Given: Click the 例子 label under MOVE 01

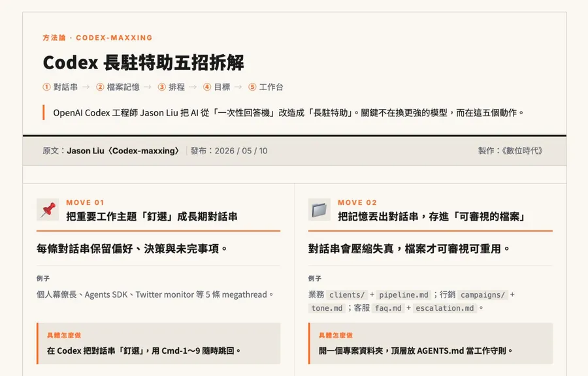Looking at the screenshot, I should (43, 278).
